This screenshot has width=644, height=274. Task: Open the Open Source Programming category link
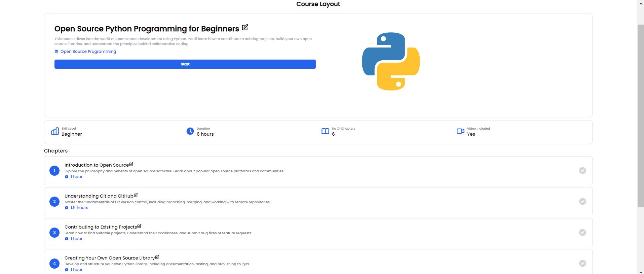click(x=88, y=52)
